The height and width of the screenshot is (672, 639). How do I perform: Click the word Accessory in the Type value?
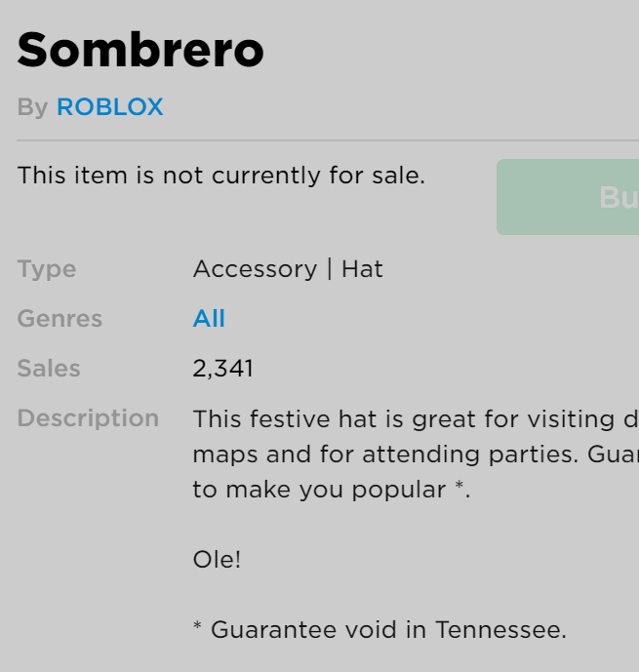point(255,269)
